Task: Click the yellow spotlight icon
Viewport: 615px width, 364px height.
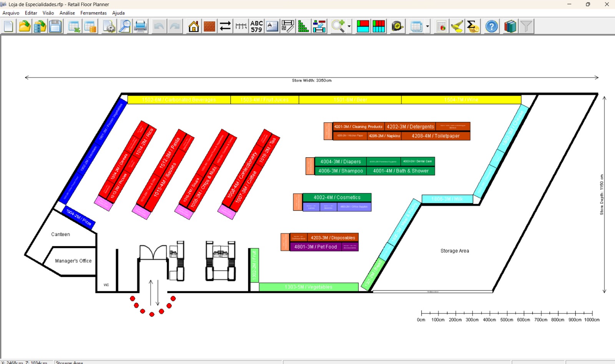Action: click(457, 27)
